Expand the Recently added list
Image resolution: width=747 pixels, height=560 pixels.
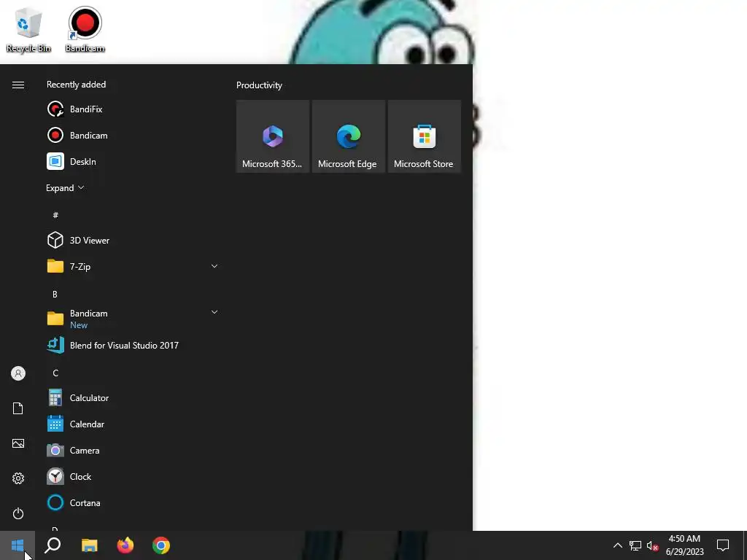click(x=65, y=188)
